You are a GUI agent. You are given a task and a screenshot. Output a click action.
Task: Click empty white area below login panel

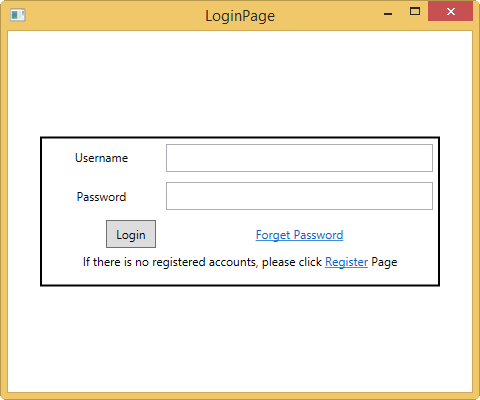[240, 338]
